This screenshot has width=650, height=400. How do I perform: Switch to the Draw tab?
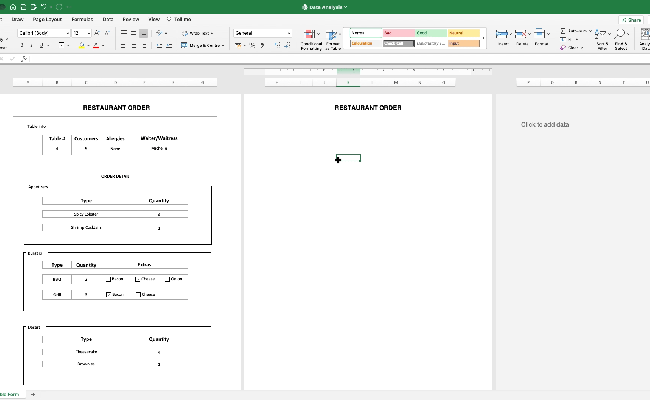click(17, 19)
